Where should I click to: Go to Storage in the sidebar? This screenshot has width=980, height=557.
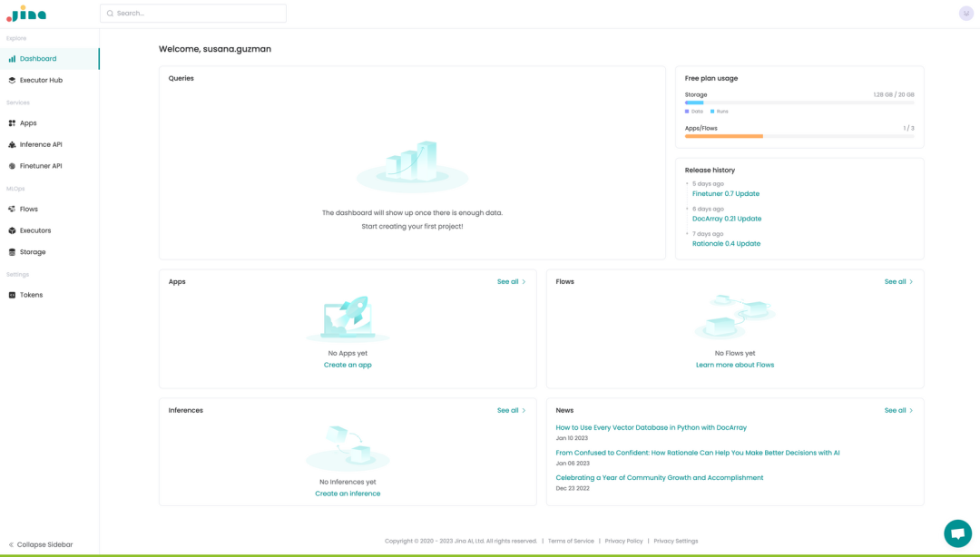point(49,252)
